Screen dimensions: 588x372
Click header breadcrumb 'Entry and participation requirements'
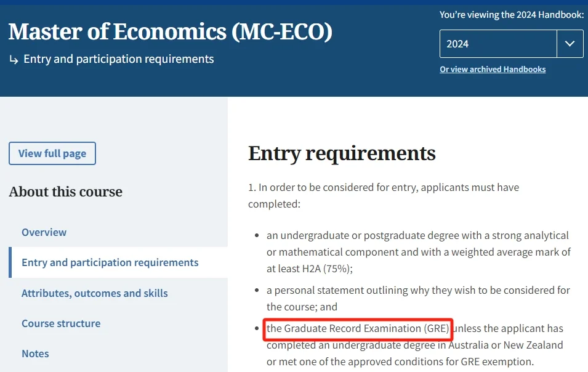(118, 59)
